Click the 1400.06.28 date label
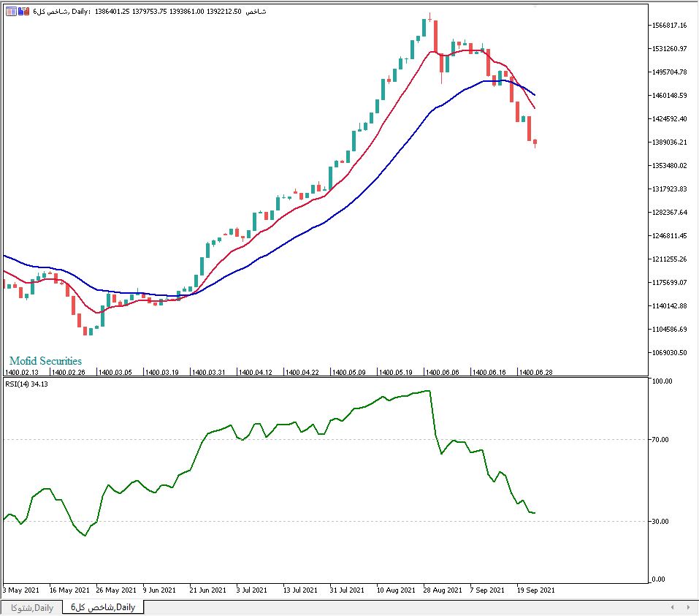 coord(535,372)
